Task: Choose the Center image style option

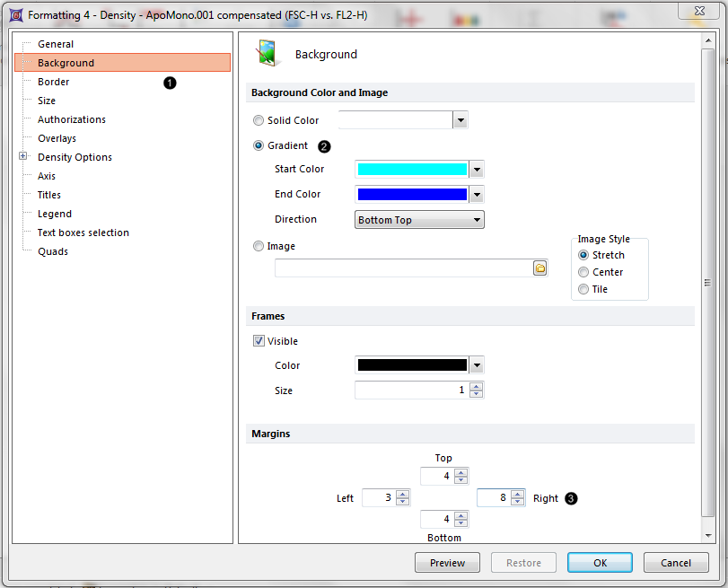Action: pyautogui.click(x=583, y=272)
